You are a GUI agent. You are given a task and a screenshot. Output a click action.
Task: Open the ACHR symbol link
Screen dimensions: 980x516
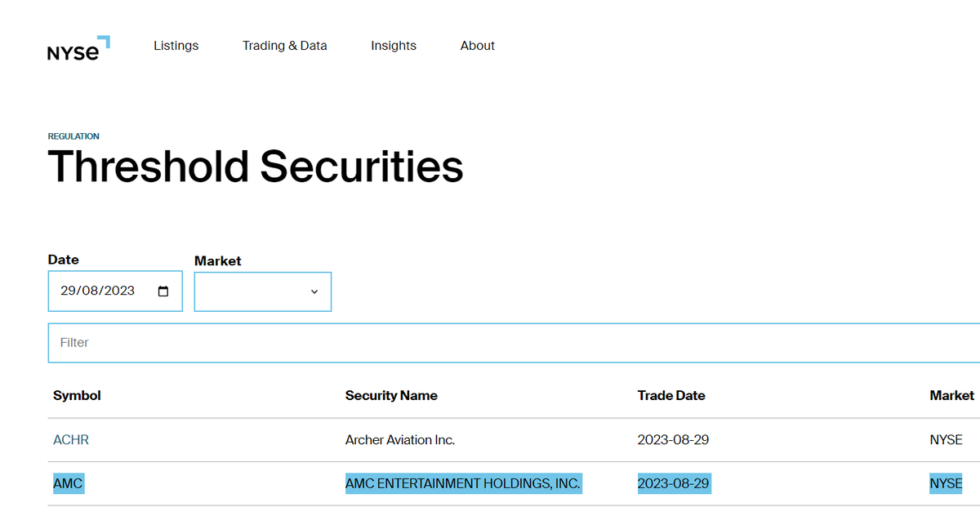(71, 440)
